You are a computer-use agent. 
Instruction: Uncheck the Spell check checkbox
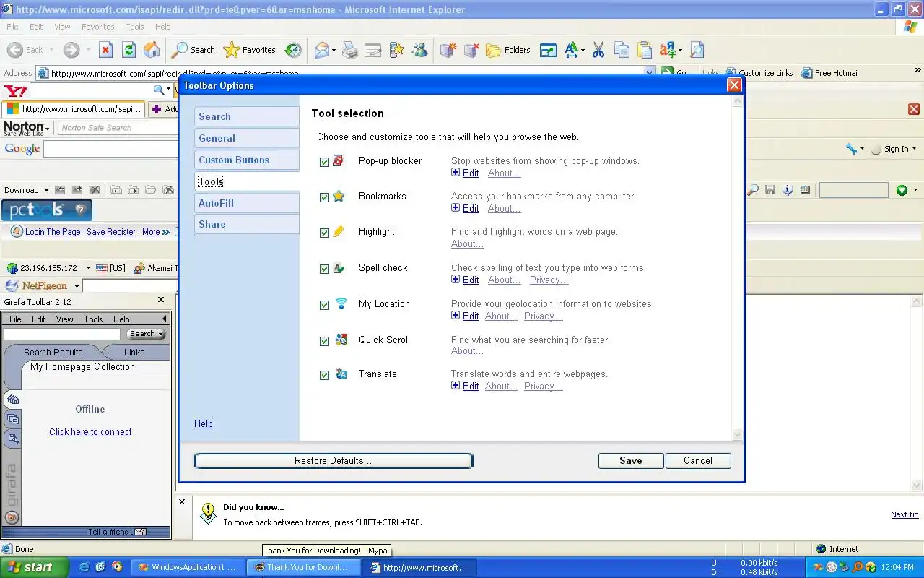click(x=325, y=269)
